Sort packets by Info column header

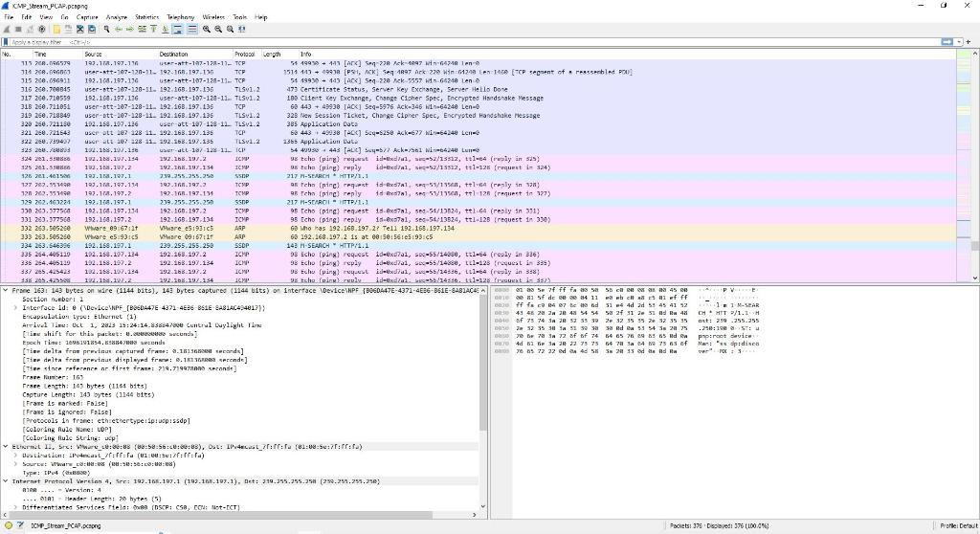click(x=627, y=55)
